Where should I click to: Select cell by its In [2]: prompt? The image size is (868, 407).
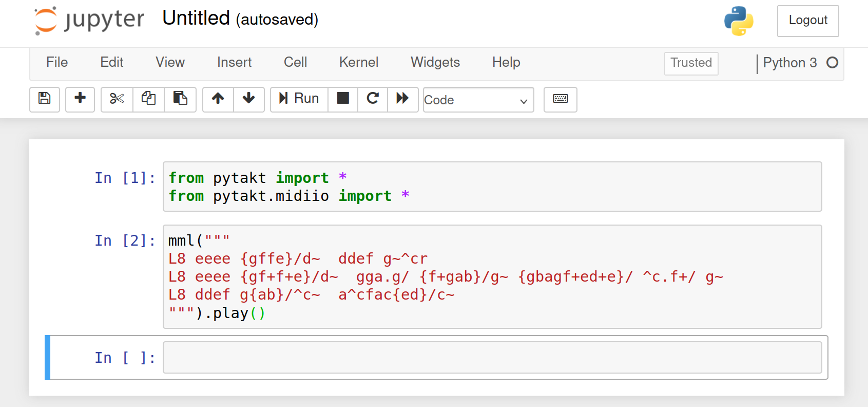point(125,240)
